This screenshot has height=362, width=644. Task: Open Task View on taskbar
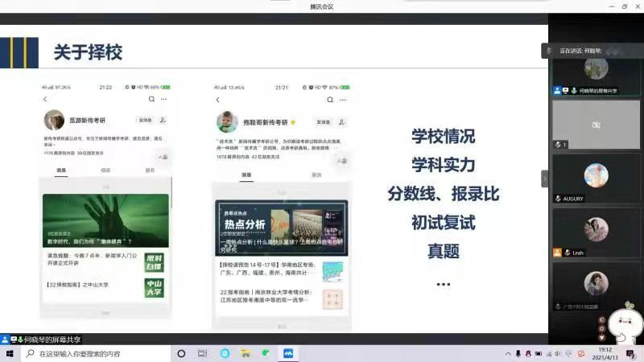coord(202,353)
